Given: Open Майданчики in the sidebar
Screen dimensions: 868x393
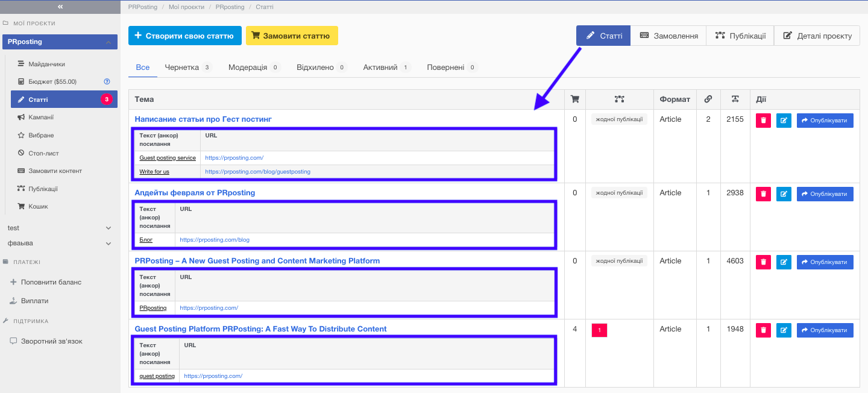Looking at the screenshot, I should coord(46,64).
